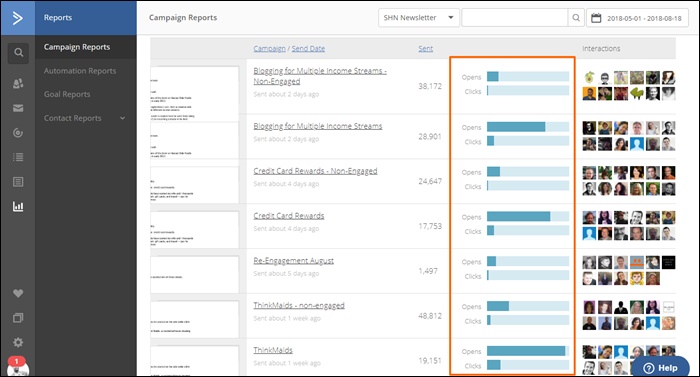Image resolution: width=700 pixels, height=377 pixels.
Task: Open the date range 2018-05-01 - 2018-08-18 picker
Action: [x=637, y=18]
